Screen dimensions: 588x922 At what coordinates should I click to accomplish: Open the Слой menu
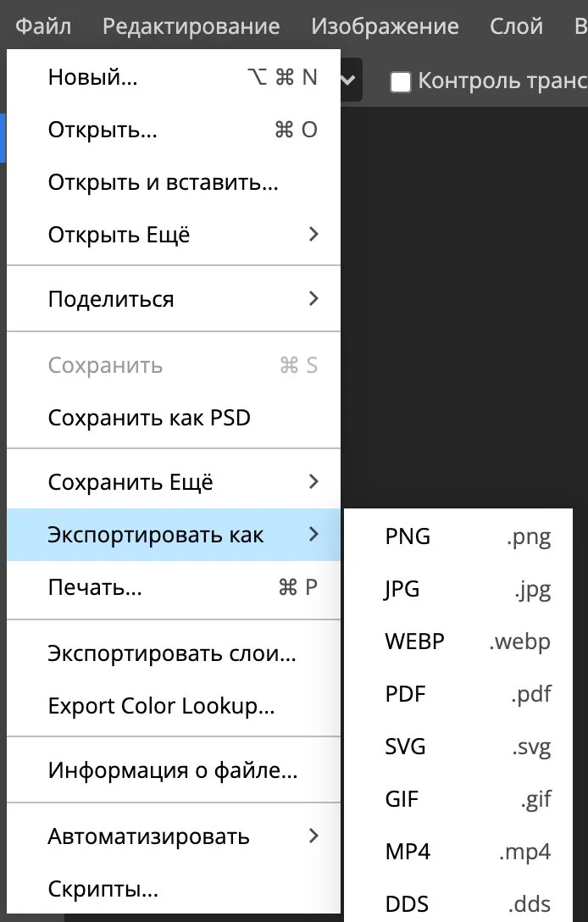click(516, 26)
